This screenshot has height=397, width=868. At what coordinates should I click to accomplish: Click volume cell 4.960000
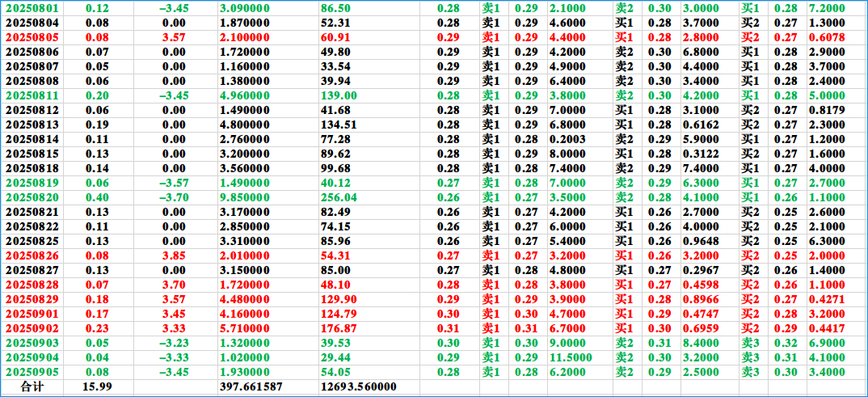(245, 95)
